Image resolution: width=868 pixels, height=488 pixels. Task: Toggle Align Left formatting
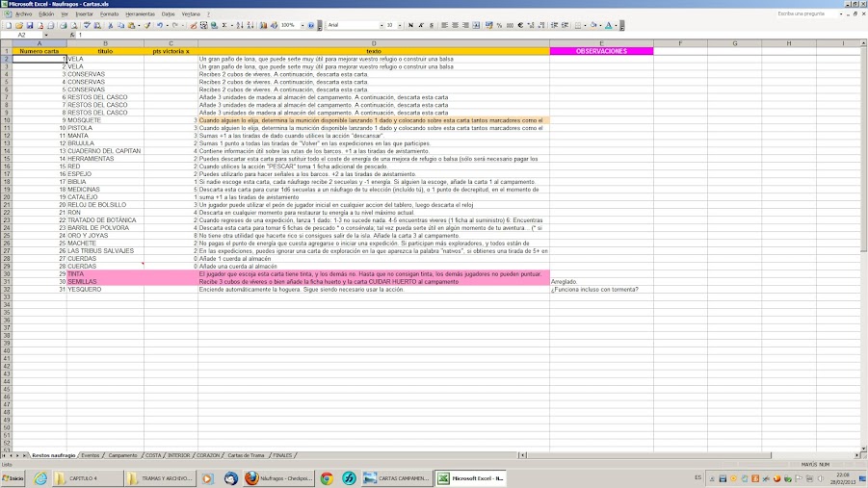pos(444,25)
